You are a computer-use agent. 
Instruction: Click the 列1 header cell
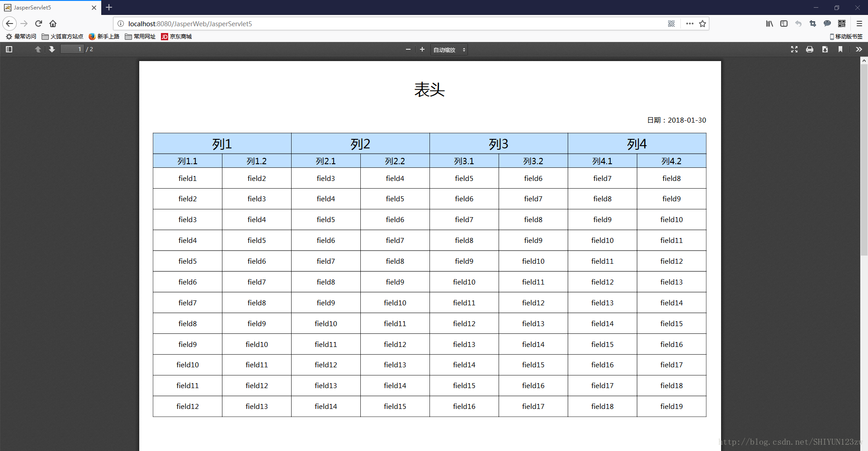click(x=222, y=144)
